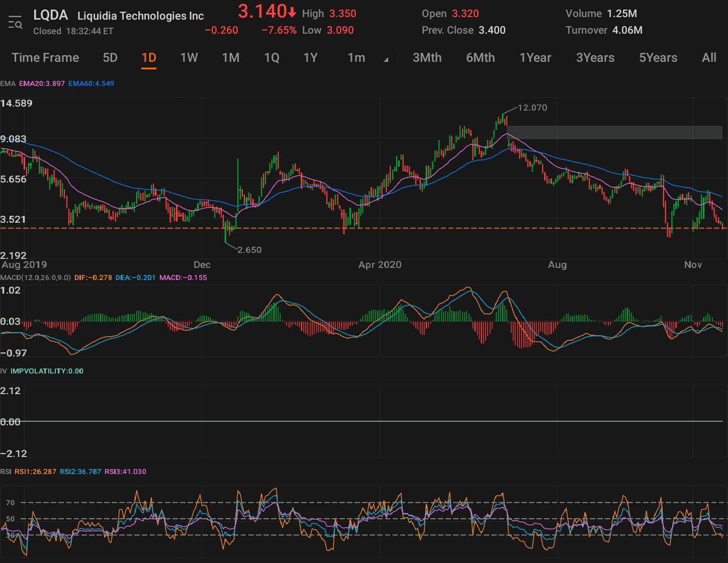Open the 1m minute interval dropdown
The width and height of the screenshot is (728, 563).
(x=356, y=58)
